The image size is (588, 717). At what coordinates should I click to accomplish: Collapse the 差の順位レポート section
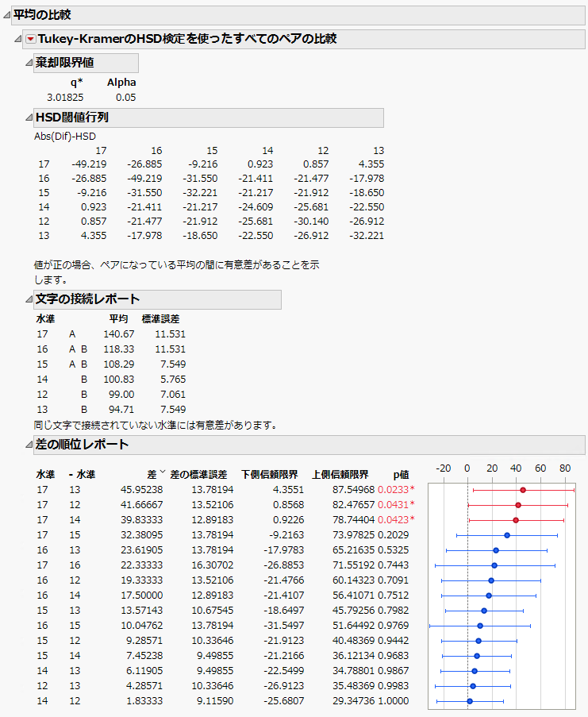click(x=29, y=445)
